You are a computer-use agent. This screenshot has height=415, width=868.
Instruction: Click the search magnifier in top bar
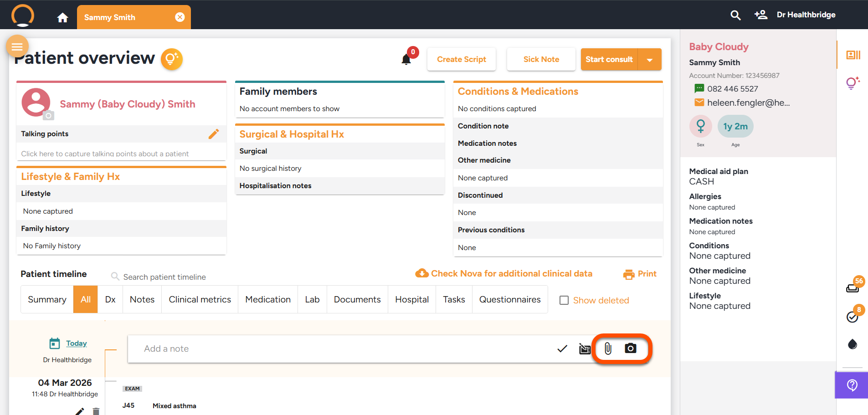(735, 15)
